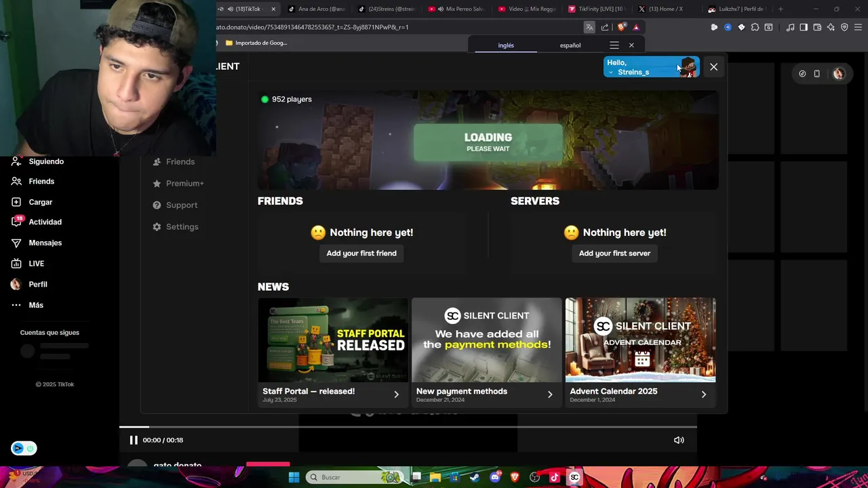Screen dimensions: 868x488
Task: Toggle the browser sidebar panel icon
Action: 804,27
